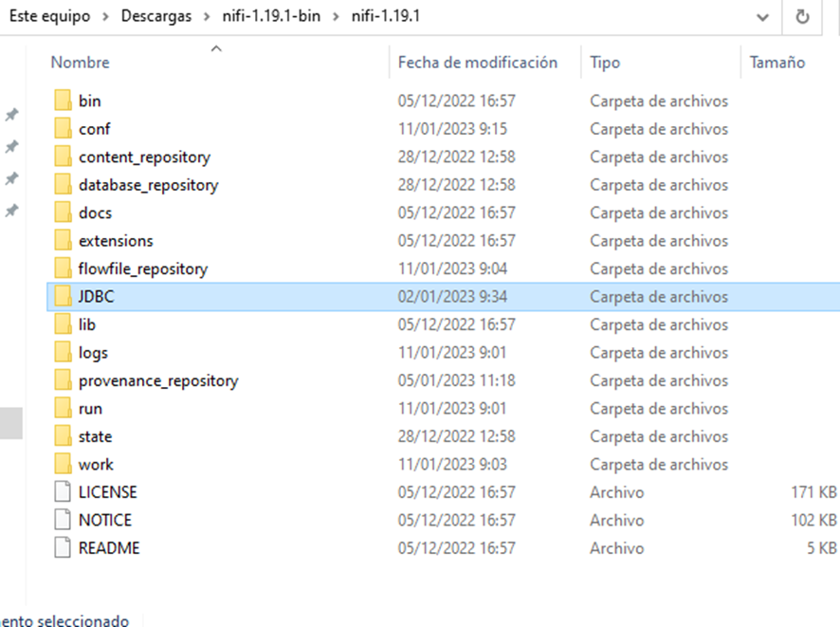Click the work date 11/01/2023 9:03
This screenshot has width=840, height=627.
(452, 464)
